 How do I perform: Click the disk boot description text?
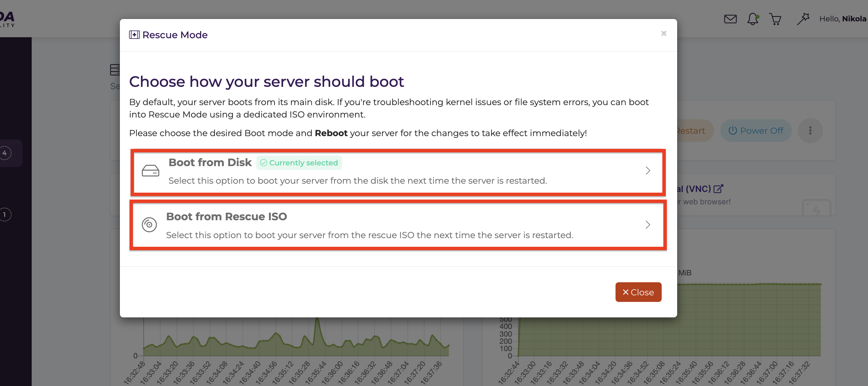point(358,181)
